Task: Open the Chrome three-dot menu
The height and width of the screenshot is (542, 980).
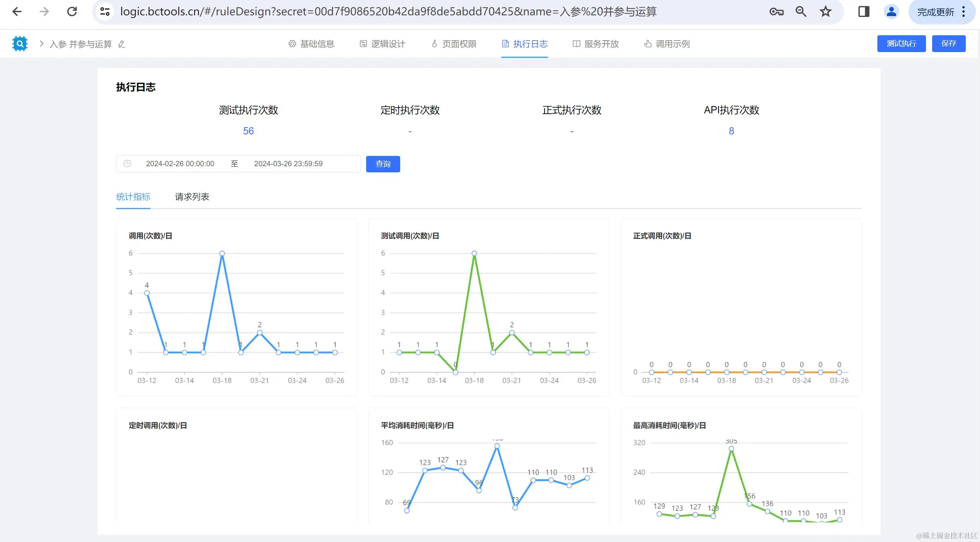Action: [x=964, y=11]
